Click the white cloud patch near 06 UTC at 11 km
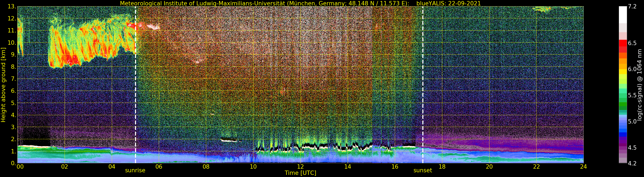The width and height of the screenshot is (644, 177). click(153, 27)
